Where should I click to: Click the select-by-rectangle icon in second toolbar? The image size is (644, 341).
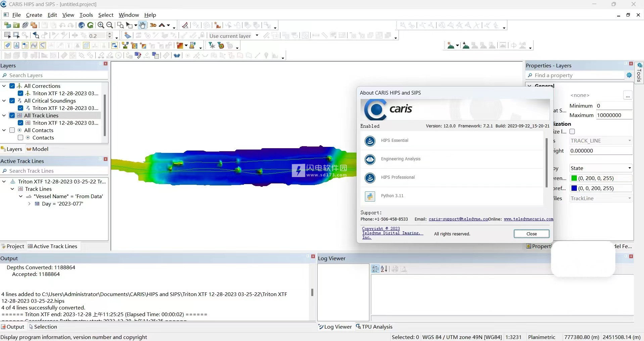(x=7, y=35)
